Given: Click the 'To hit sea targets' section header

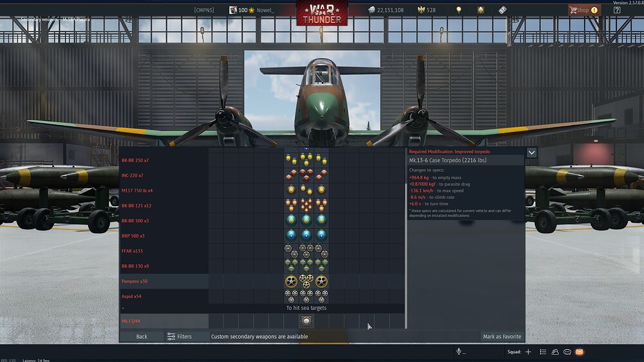Looking at the screenshot, I should coord(307,308).
